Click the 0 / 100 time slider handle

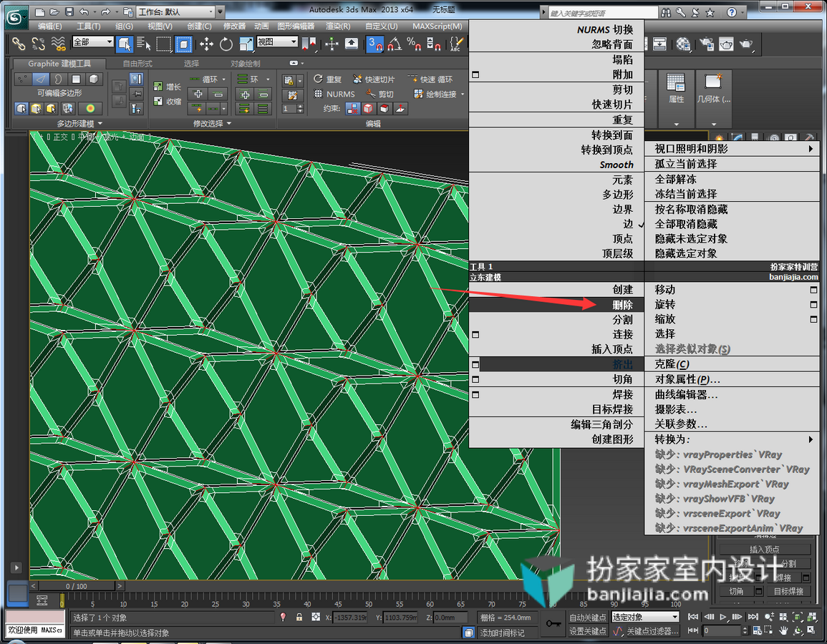pyautogui.click(x=77, y=586)
